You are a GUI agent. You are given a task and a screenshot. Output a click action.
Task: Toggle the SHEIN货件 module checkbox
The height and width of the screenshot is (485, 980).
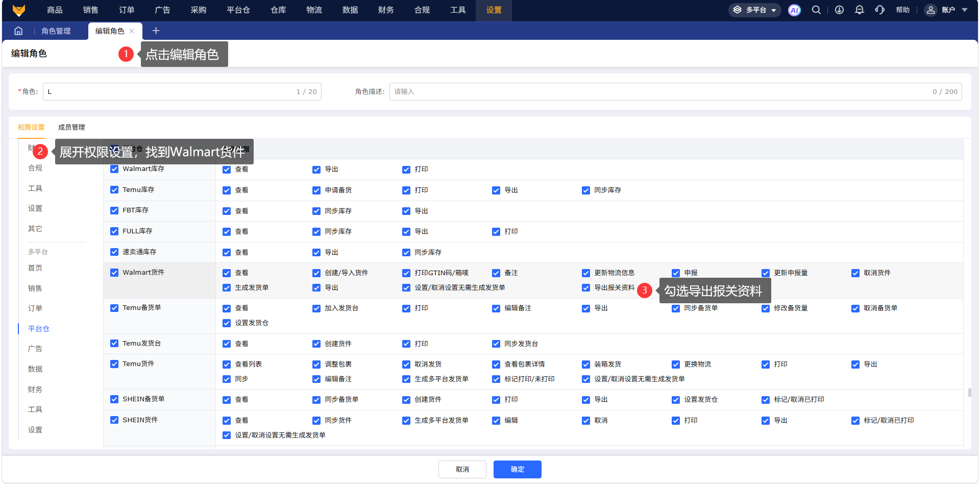[114, 420]
